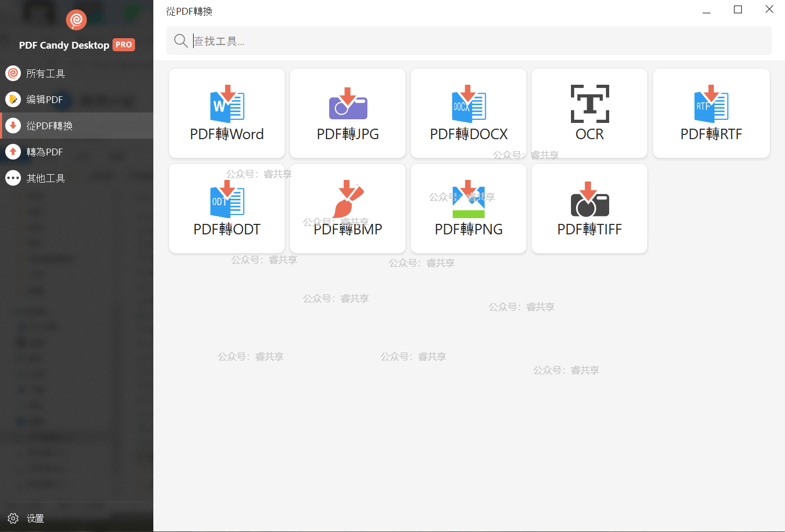Click the 所有工具 swirl icon
Image resolution: width=785 pixels, height=532 pixels.
click(13, 73)
